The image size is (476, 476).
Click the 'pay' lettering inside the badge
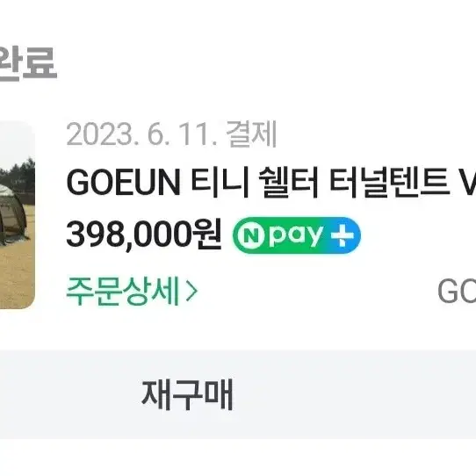(x=295, y=237)
